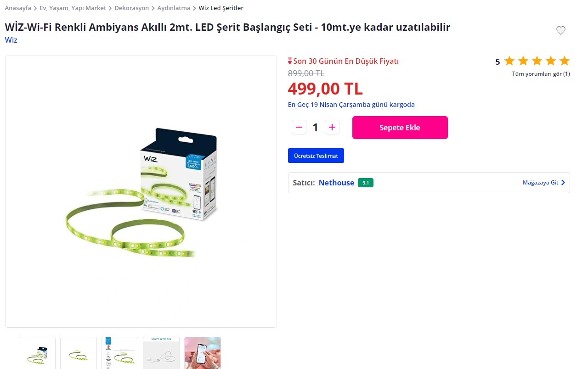The height and width of the screenshot is (369, 588).
Task: Click the main product image
Action: click(141, 192)
